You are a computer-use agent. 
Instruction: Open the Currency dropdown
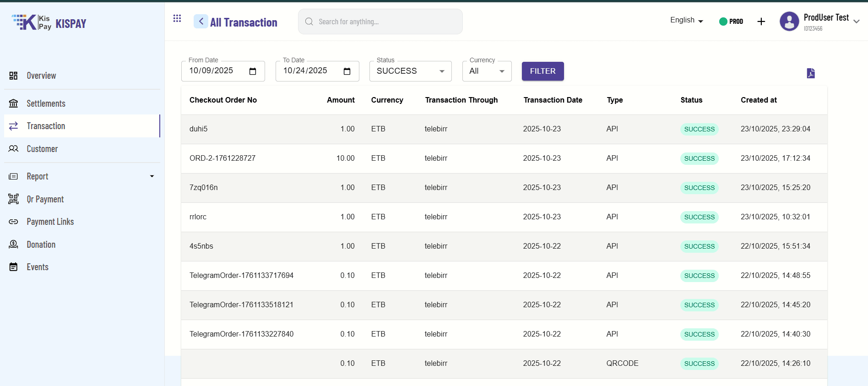click(x=487, y=71)
